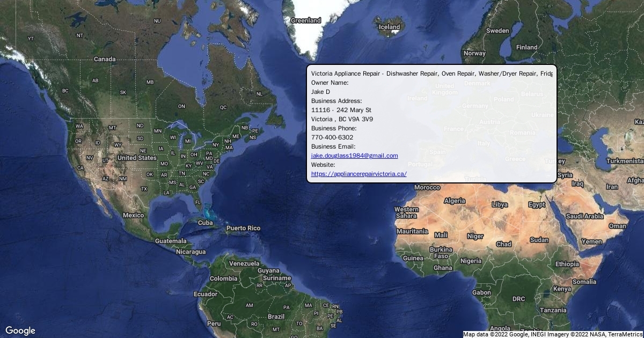Click the Saudi Arabia map label
644x338 pixels.
pyautogui.click(x=585, y=216)
